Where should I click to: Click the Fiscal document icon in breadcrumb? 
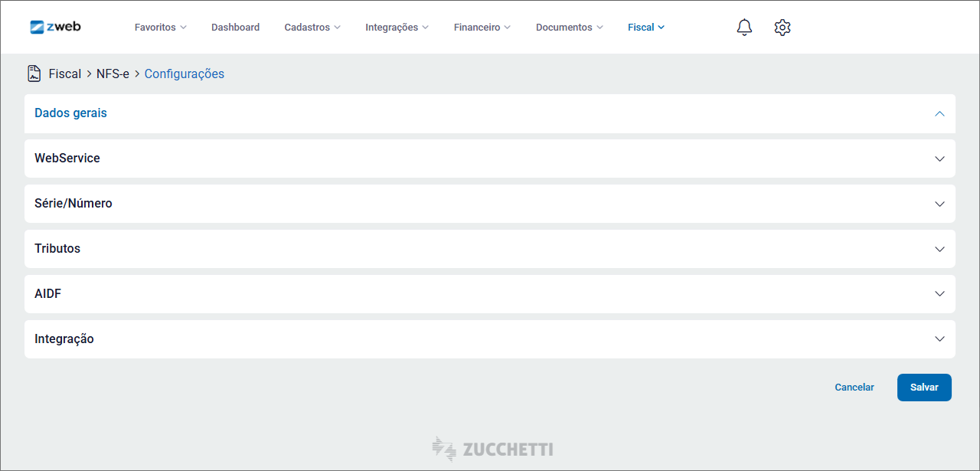pyautogui.click(x=34, y=74)
